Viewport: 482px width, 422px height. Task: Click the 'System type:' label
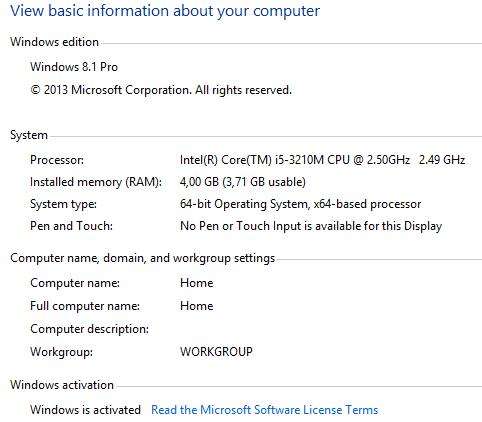(63, 204)
